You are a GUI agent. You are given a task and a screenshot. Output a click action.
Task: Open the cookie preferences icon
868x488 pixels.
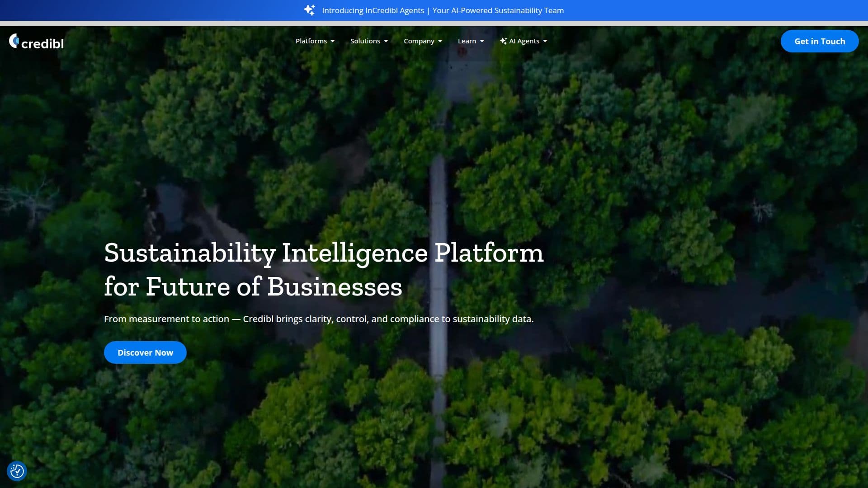click(x=17, y=471)
